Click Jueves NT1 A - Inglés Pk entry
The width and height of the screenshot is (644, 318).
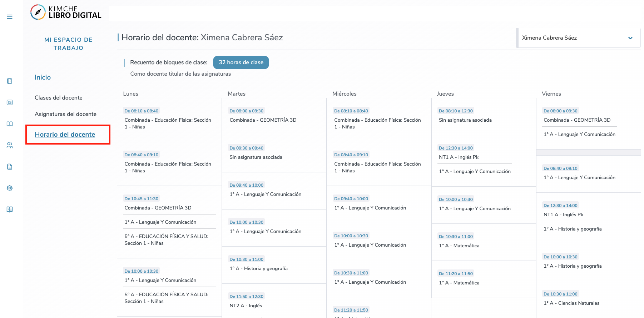tap(459, 157)
